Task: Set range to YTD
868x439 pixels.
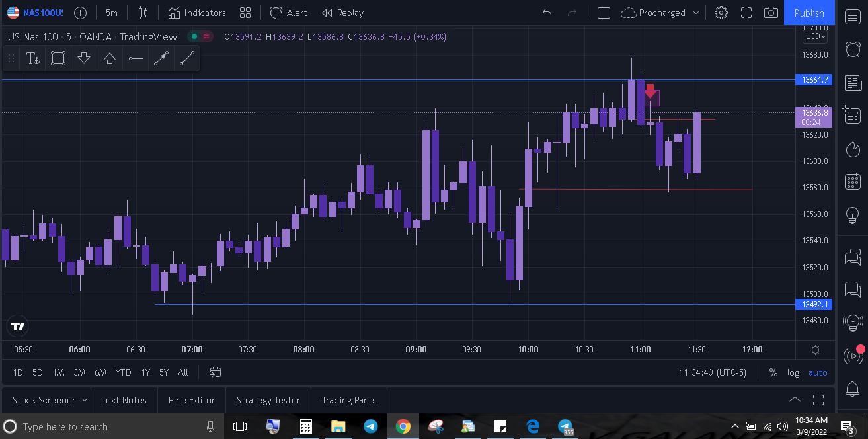Action: point(123,372)
